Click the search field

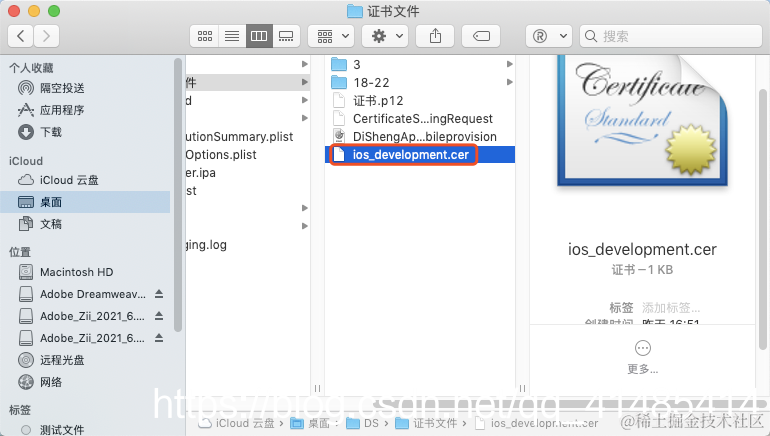point(671,36)
